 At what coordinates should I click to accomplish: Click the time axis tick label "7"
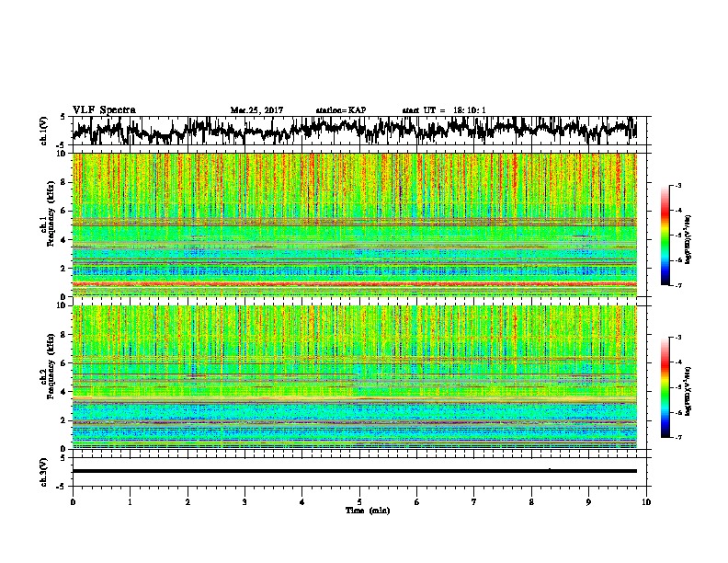point(474,502)
